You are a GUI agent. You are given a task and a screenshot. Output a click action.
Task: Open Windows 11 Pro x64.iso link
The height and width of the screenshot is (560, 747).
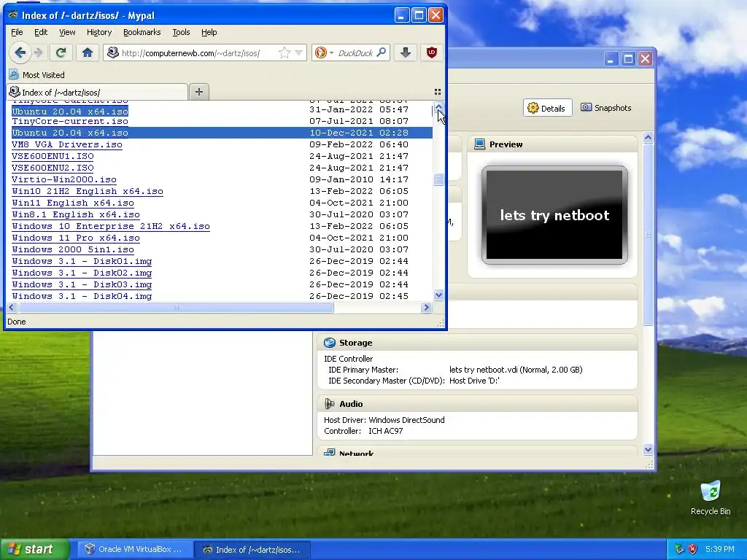tap(76, 238)
